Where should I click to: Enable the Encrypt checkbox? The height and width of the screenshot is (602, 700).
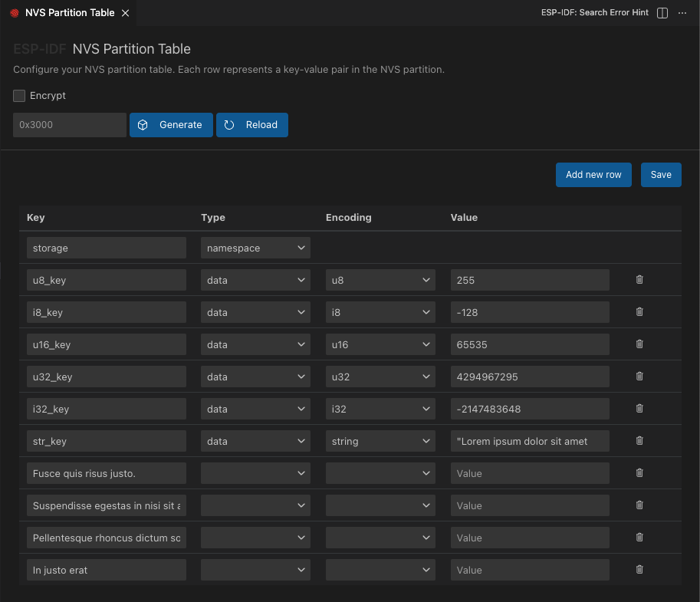click(x=19, y=96)
